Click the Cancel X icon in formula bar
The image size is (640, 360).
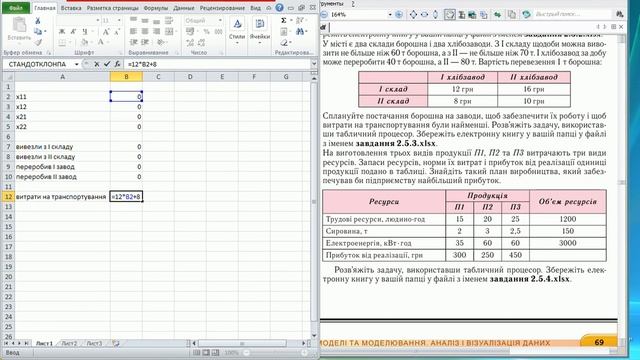97,64
